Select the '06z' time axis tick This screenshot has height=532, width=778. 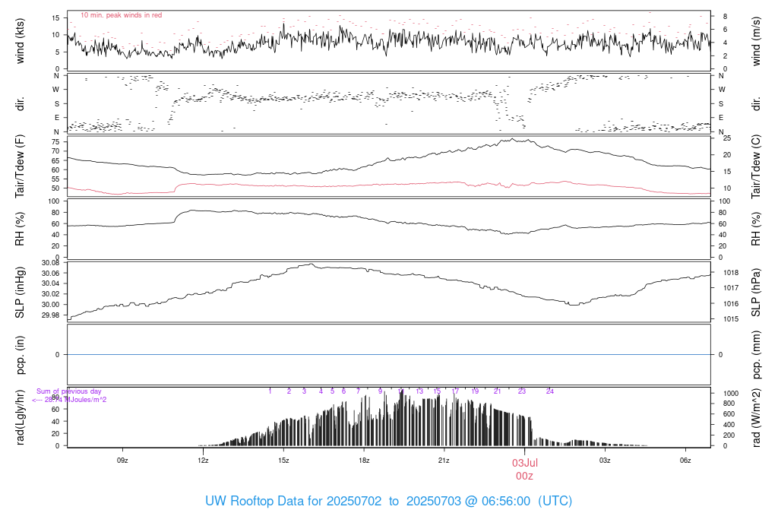[x=685, y=461]
